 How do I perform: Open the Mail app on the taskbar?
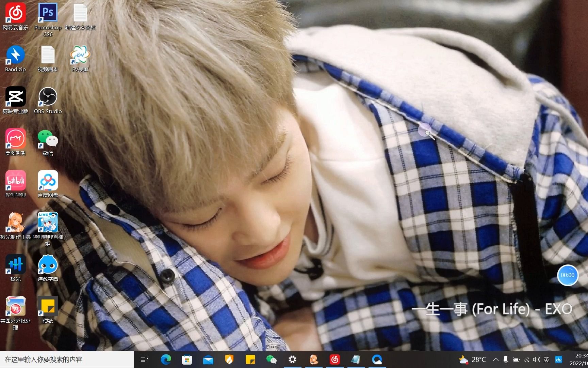208,359
